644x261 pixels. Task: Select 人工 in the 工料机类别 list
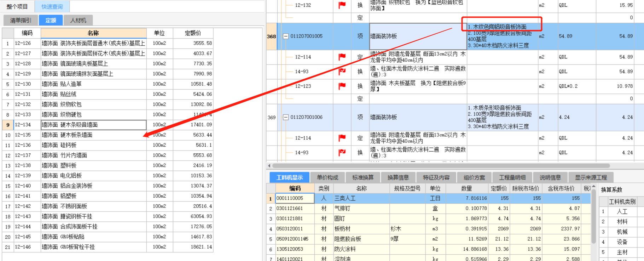tap(622, 211)
